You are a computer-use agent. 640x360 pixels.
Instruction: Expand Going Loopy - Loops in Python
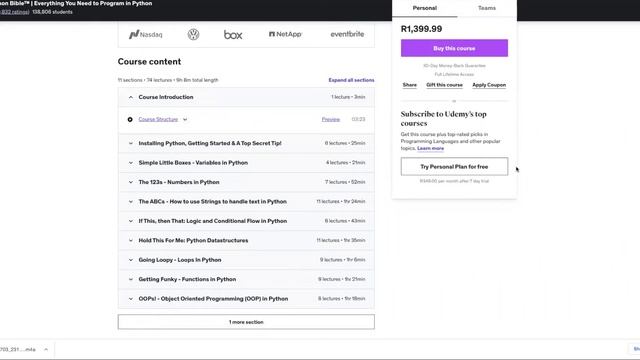click(x=246, y=260)
